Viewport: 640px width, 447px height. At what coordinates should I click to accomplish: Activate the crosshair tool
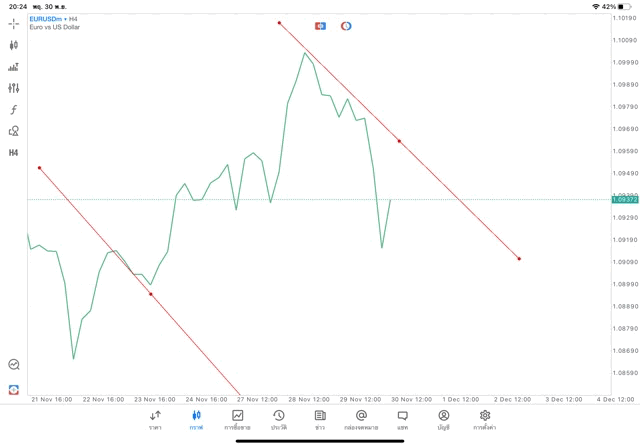tap(14, 23)
